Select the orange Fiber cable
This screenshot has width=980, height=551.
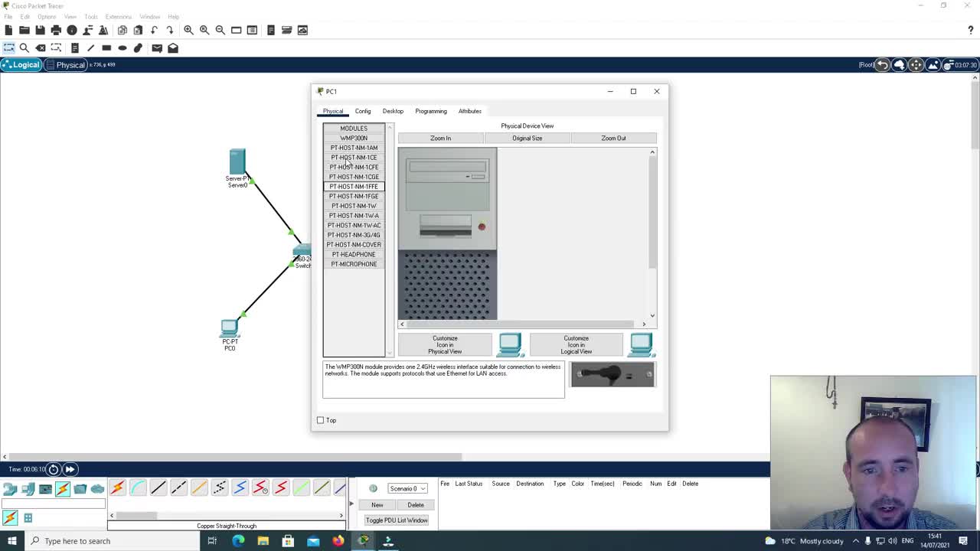[199, 488]
